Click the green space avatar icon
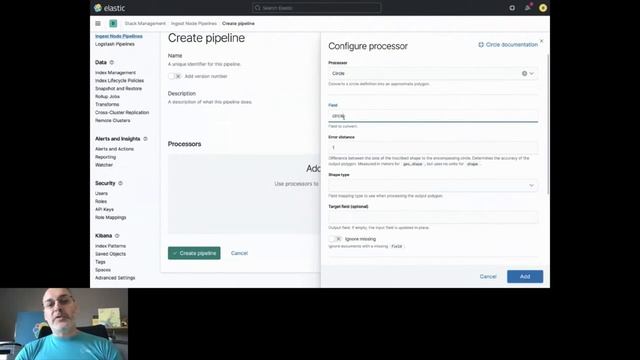This screenshot has width=640, height=360. pyautogui.click(x=113, y=24)
